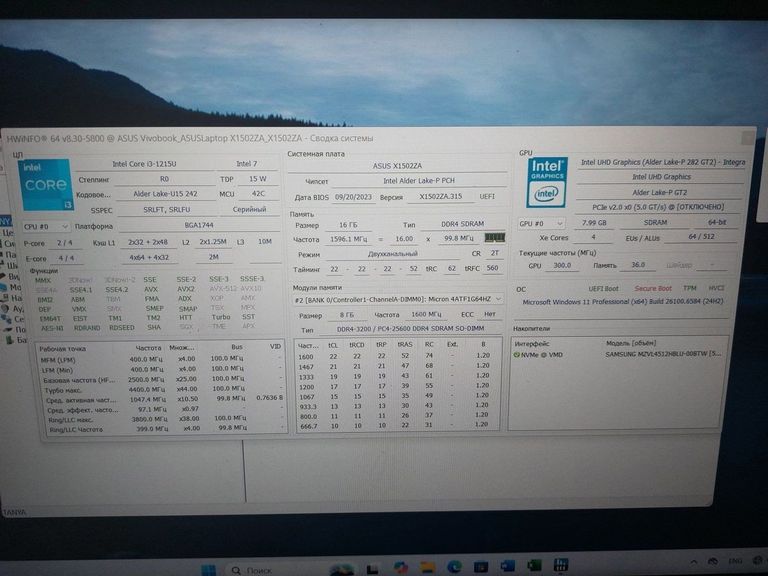The height and width of the screenshot is (576, 768).
Task: Open the widgets landscape icon in taskbar
Action: pos(341,570)
